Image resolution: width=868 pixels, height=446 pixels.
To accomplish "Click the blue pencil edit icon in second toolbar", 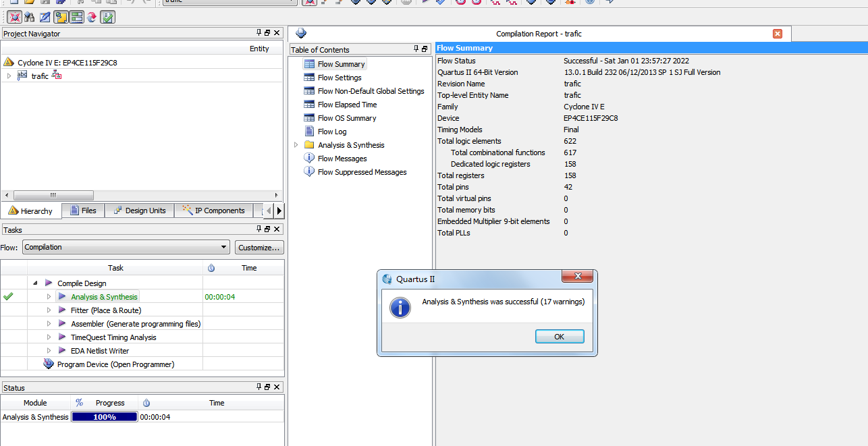I will [x=45, y=17].
